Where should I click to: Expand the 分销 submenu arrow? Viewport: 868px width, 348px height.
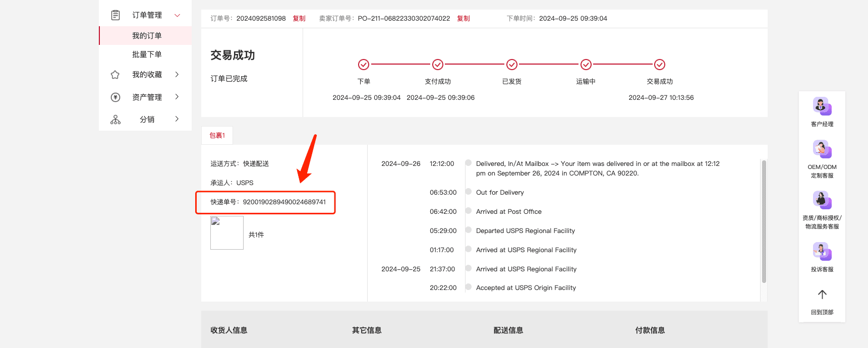click(177, 119)
